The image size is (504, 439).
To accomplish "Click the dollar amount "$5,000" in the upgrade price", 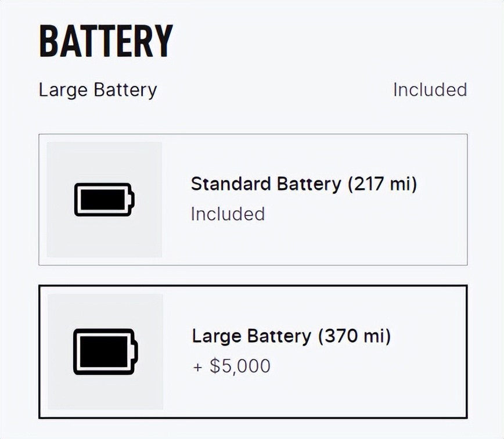I will (240, 366).
